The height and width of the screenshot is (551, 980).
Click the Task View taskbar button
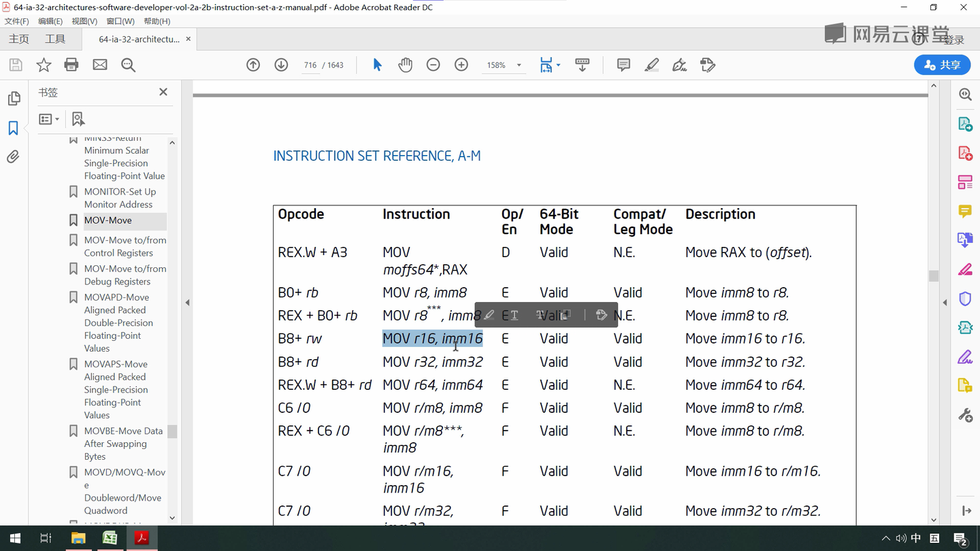(x=46, y=538)
